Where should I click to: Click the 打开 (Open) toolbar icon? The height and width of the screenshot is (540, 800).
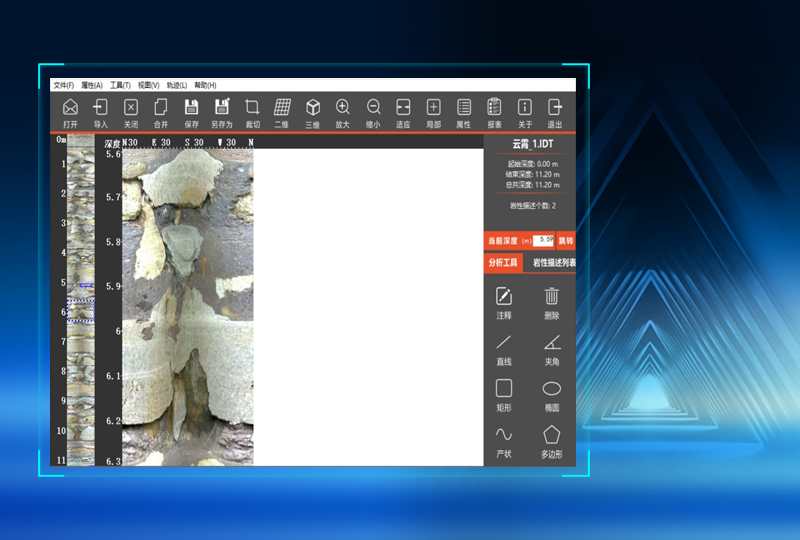(70, 108)
